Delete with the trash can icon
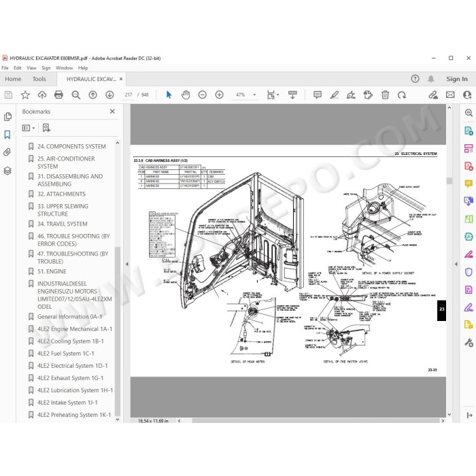Viewport: 476px width, 476px height. [x=385, y=95]
